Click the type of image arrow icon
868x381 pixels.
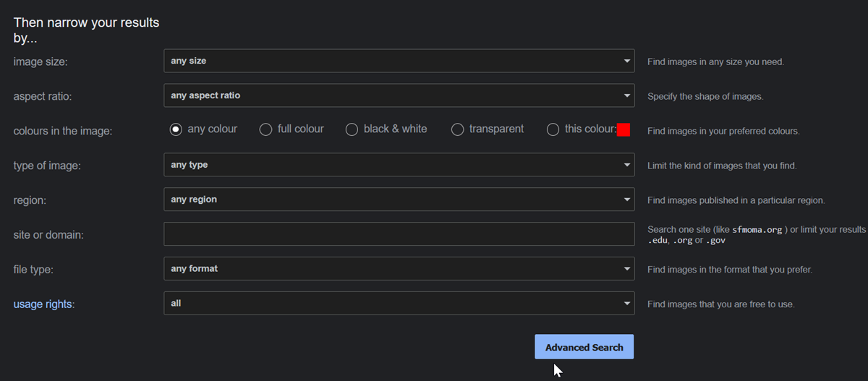pos(627,165)
